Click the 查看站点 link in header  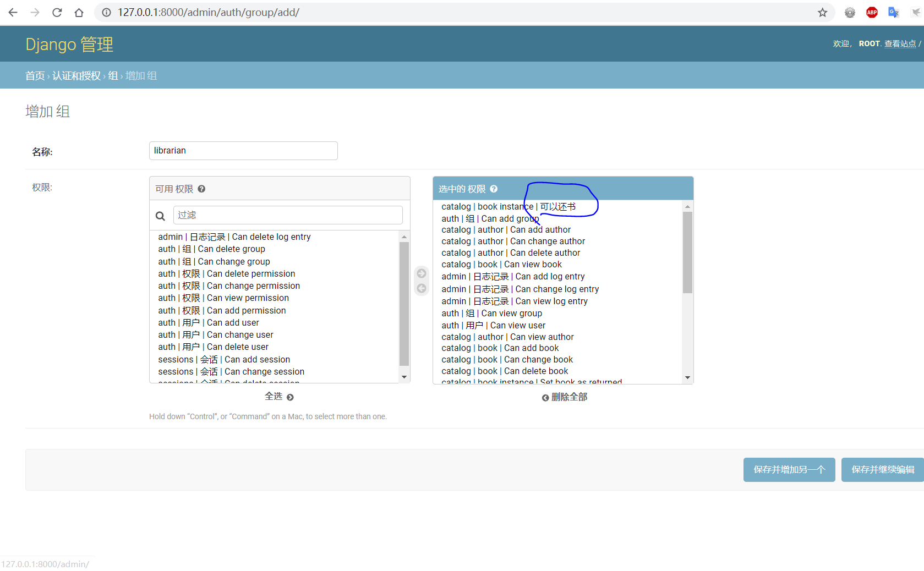pyautogui.click(x=900, y=43)
